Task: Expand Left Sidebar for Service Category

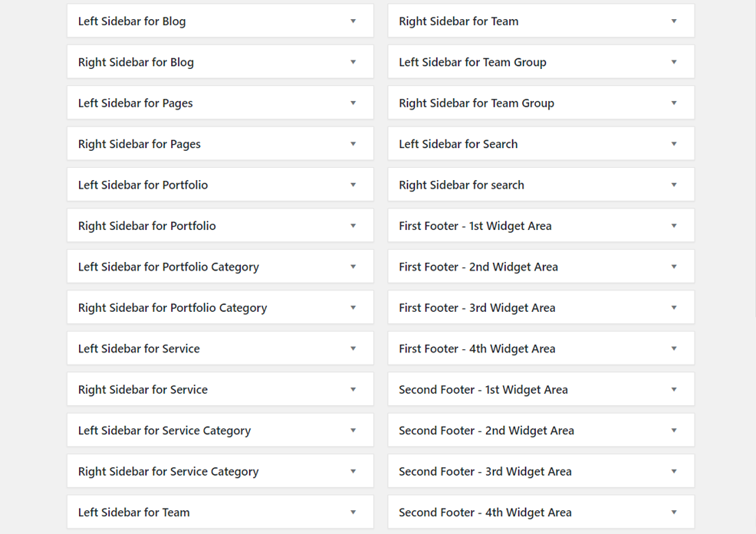Action: point(353,431)
